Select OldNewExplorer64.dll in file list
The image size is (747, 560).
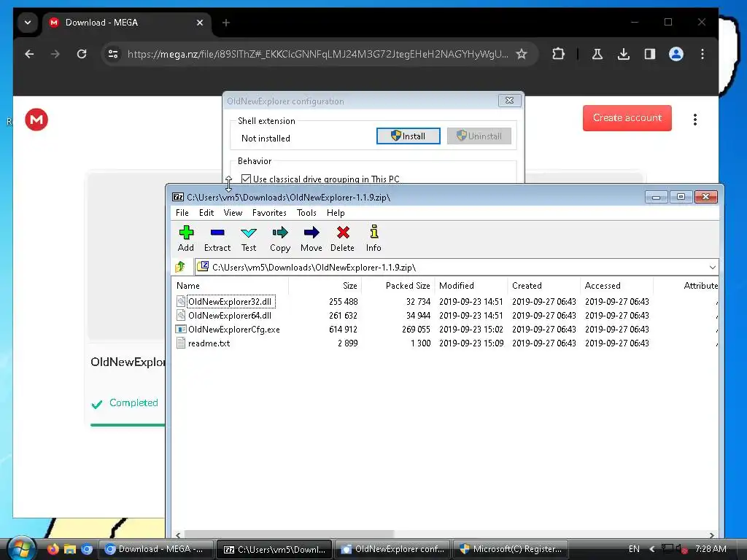click(230, 315)
